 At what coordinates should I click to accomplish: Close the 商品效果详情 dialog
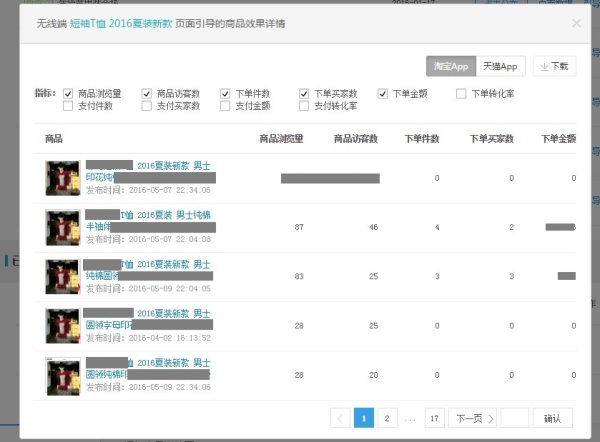[x=576, y=23]
